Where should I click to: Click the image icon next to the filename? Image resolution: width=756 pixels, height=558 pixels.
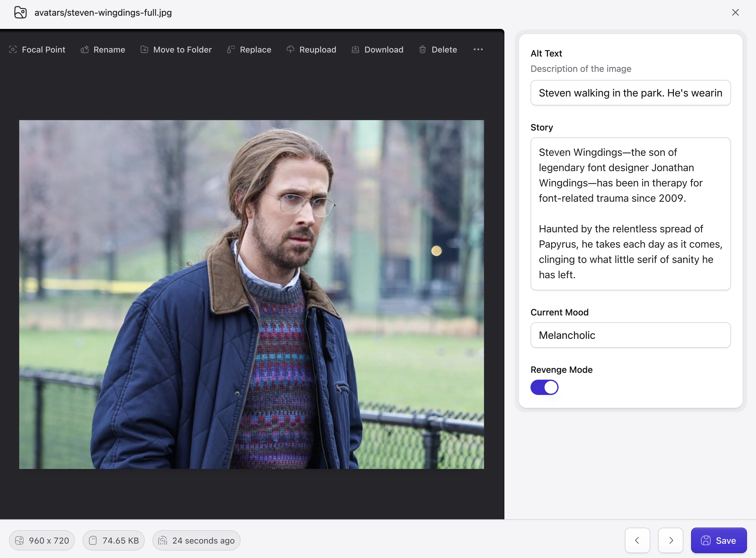click(20, 13)
